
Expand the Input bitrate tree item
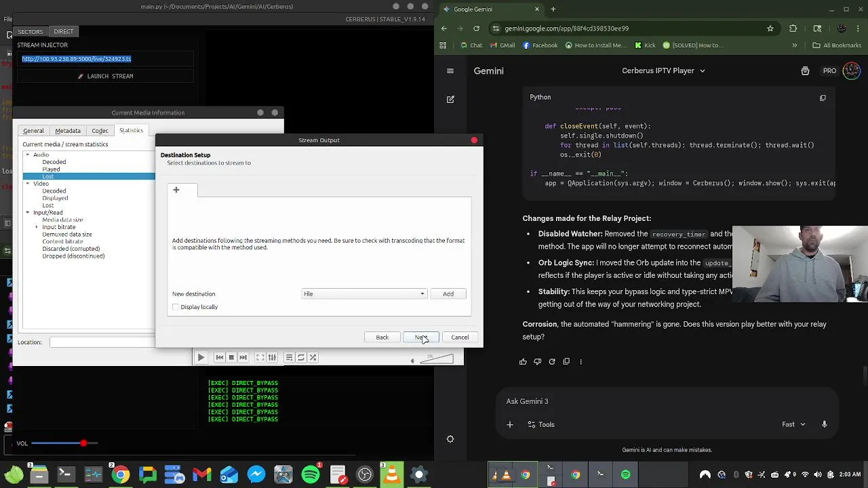pos(37,227)
